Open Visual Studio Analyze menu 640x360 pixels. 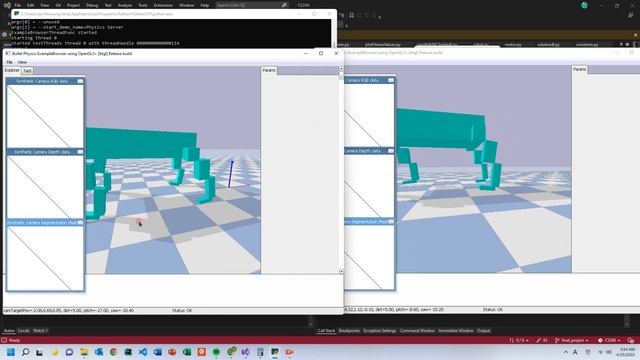point(124,5)
